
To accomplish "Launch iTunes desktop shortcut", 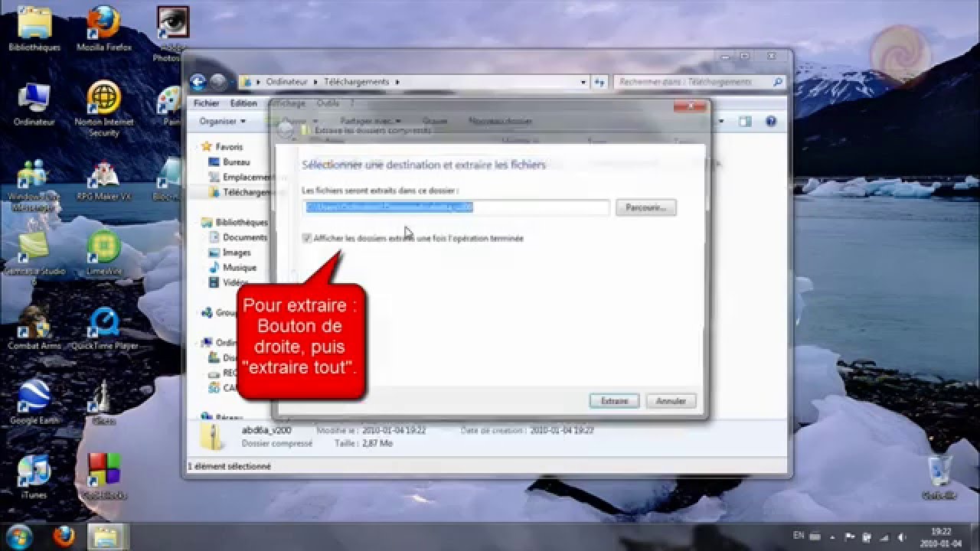I will click(x=34, y=477).
